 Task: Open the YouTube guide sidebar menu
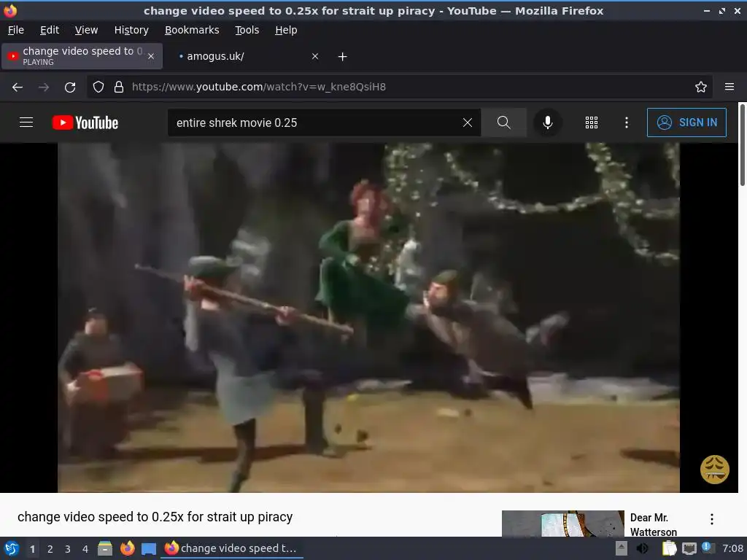[x=26, y=122]
